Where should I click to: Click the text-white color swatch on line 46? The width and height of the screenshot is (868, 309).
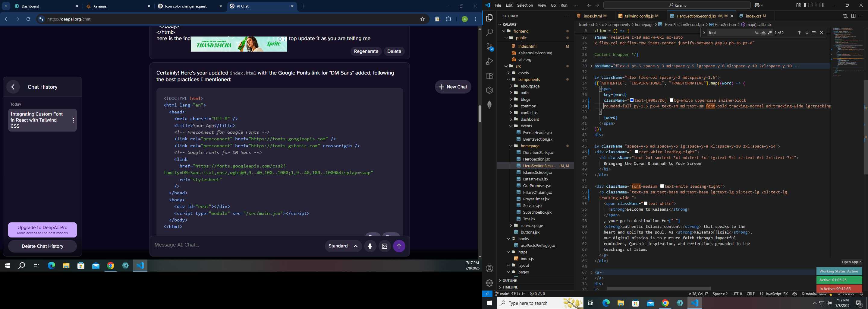637,152
